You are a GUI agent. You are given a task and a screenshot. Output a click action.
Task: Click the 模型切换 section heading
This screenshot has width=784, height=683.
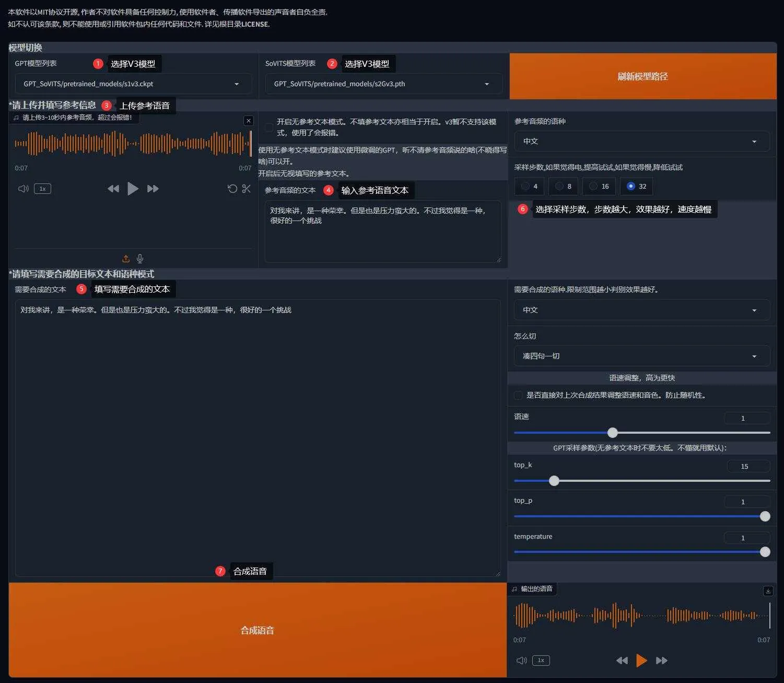tap(25, 48)
